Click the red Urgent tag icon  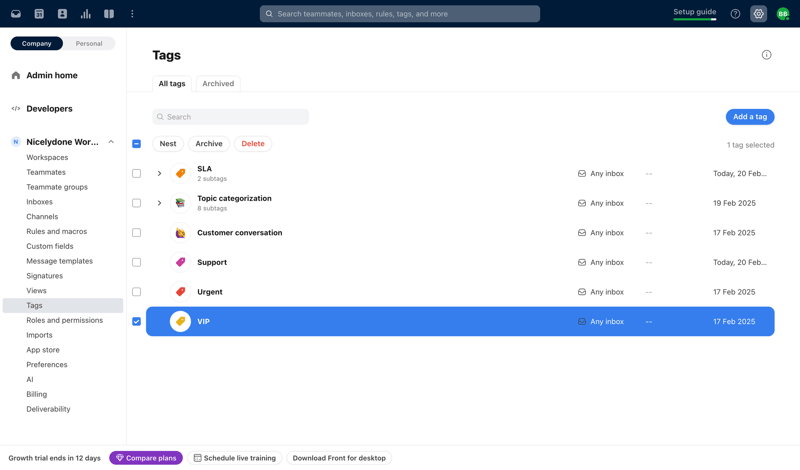(180, 292)
